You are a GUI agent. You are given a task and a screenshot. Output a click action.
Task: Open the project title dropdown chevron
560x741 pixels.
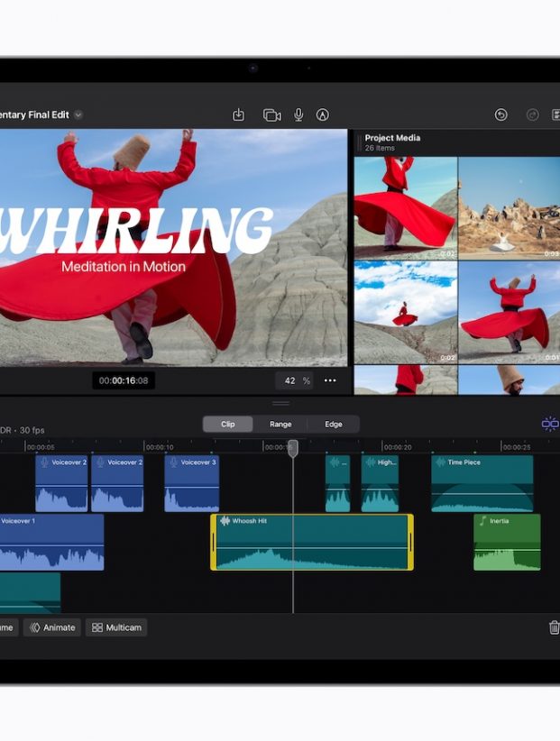pos(78,115)
